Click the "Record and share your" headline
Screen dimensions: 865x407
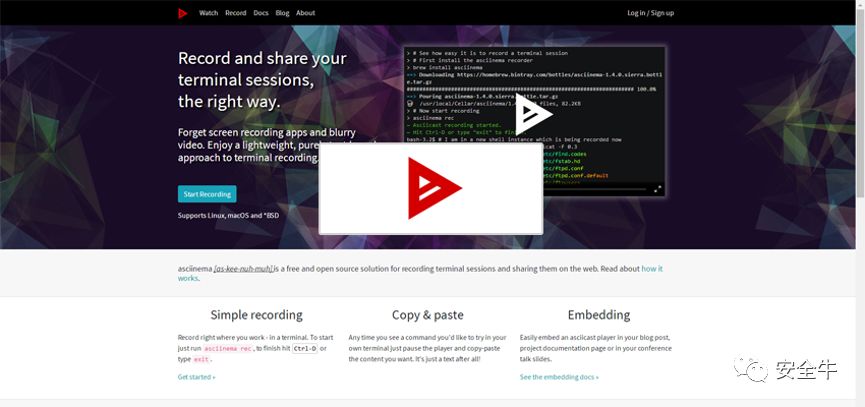point(262,58)
